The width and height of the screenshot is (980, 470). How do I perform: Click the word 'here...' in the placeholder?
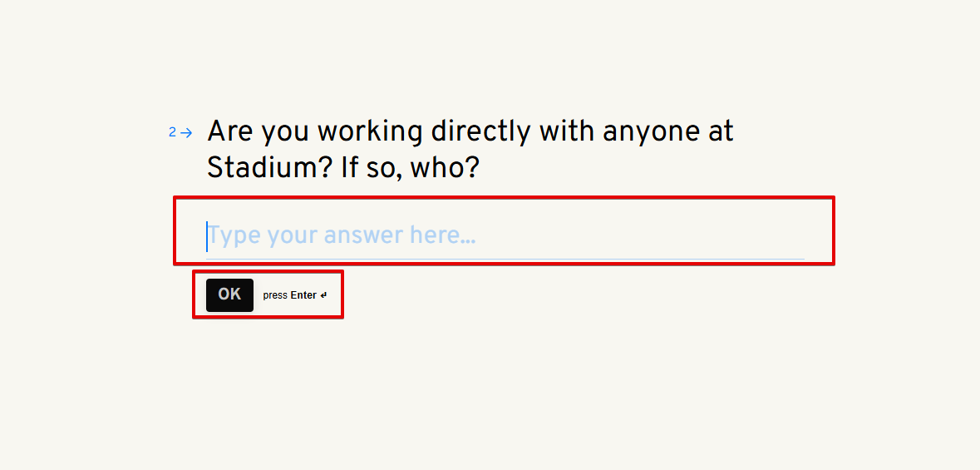(442, 235)
